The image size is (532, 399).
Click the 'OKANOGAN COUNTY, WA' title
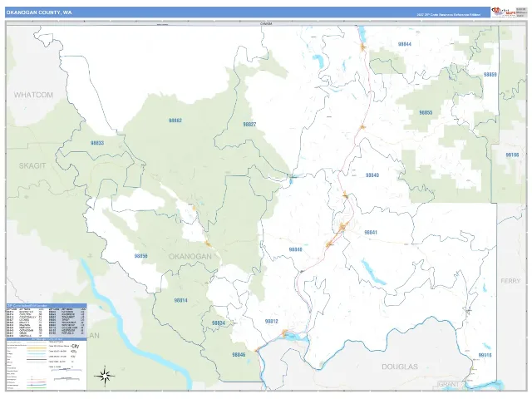point(39,12)
